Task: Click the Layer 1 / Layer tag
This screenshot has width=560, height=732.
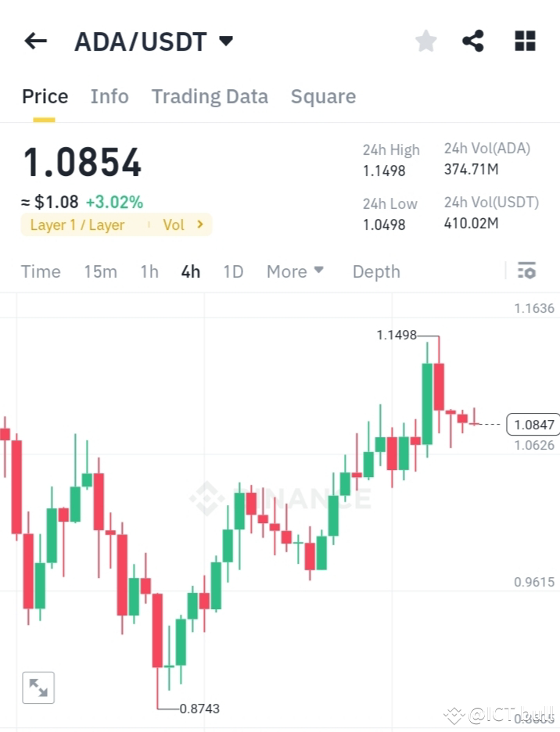Action: tap(79, 224)
